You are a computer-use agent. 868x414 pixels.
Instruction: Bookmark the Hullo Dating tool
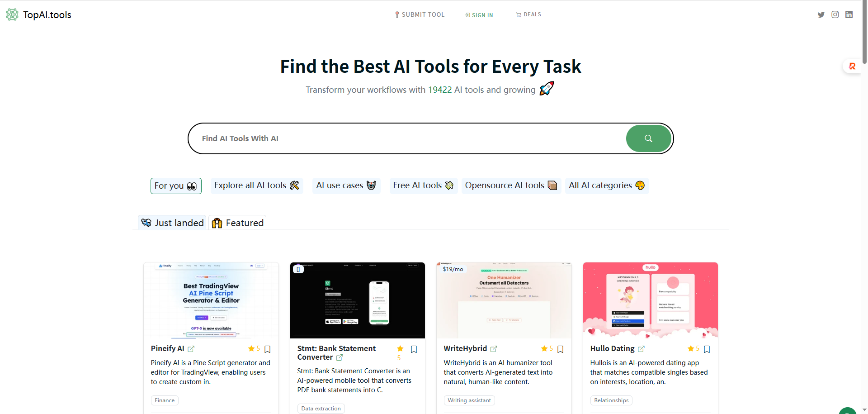(x=707, y=349)
